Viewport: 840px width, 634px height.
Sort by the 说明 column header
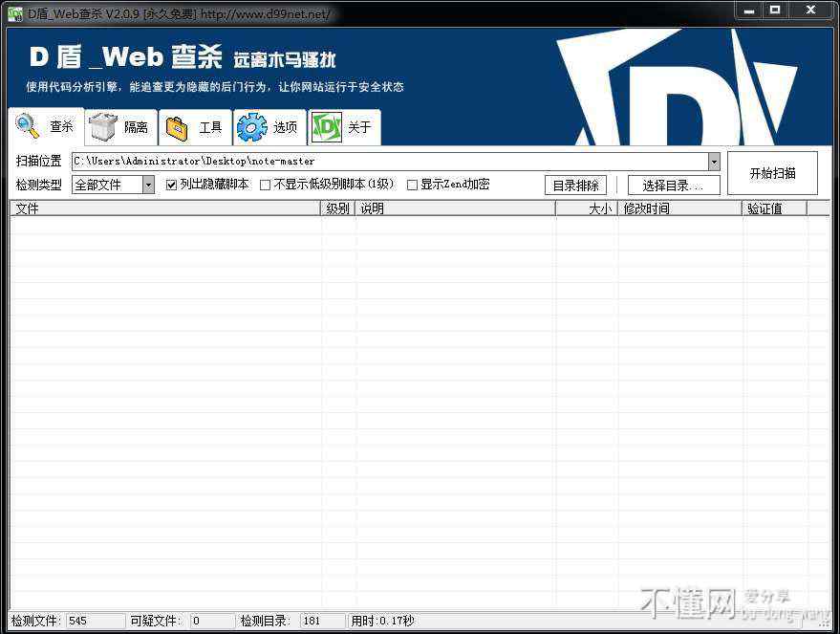pyautogui.click(x=455, y=208)
